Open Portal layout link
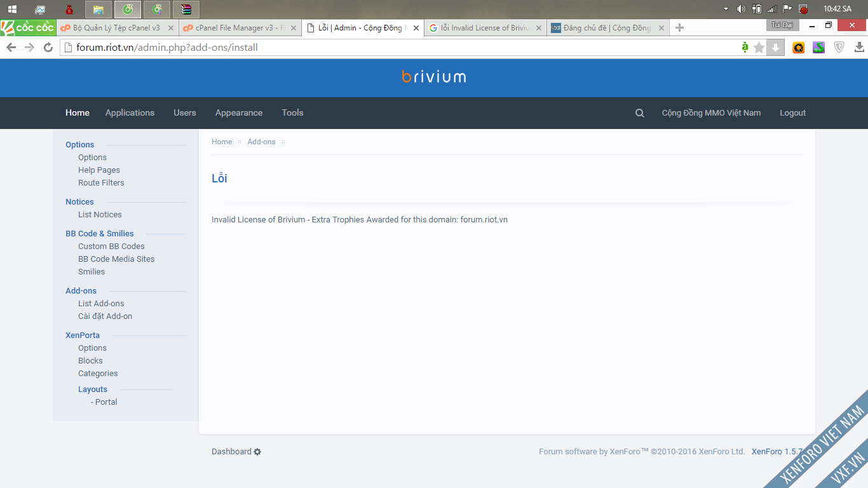The image size is (868, 488). [x=104, y=402]
